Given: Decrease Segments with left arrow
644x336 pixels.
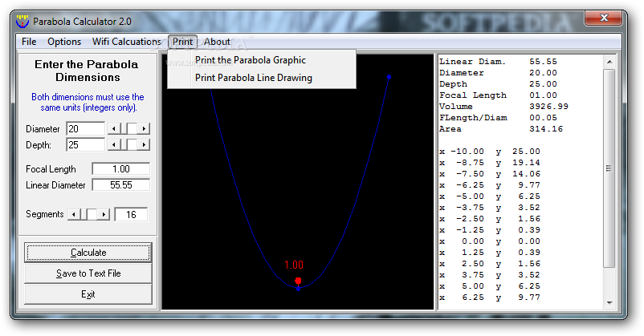Looking at the screenshot, I should click(74, 214).
